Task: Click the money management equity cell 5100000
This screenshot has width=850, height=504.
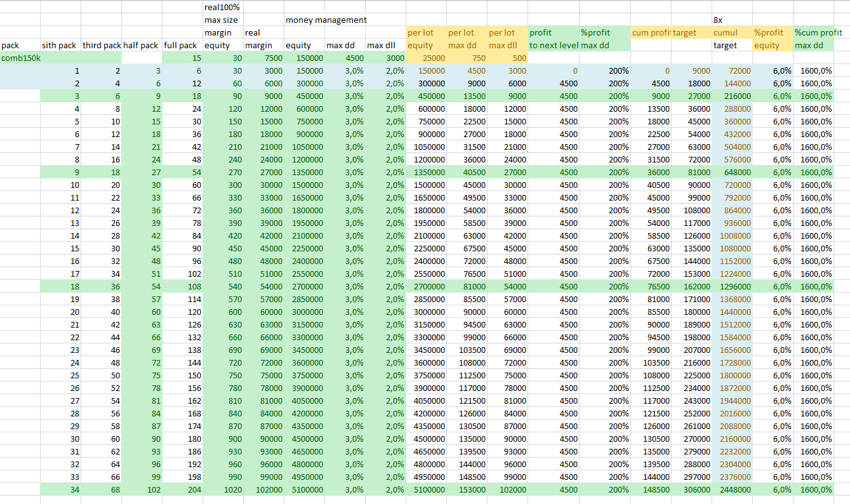Action: [304, 489]
